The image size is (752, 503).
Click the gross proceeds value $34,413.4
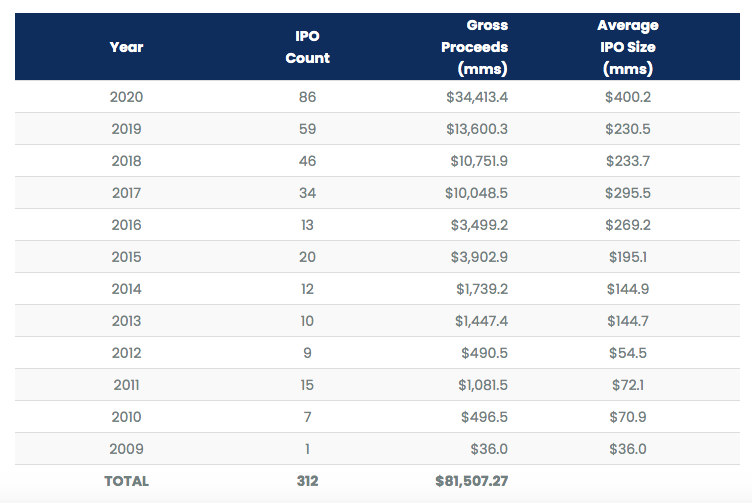click(x=476, y=97)
